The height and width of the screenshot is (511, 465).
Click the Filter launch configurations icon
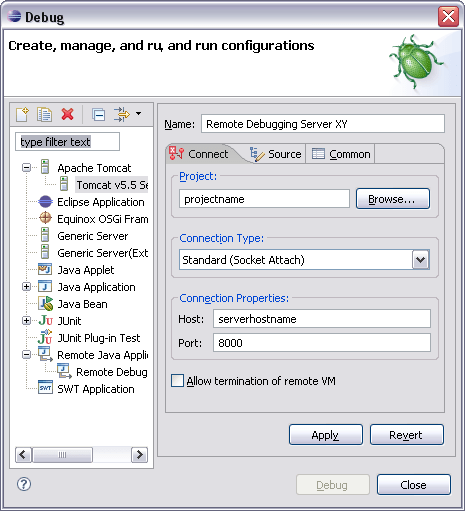pyautogui.click(x=122, y=114)
